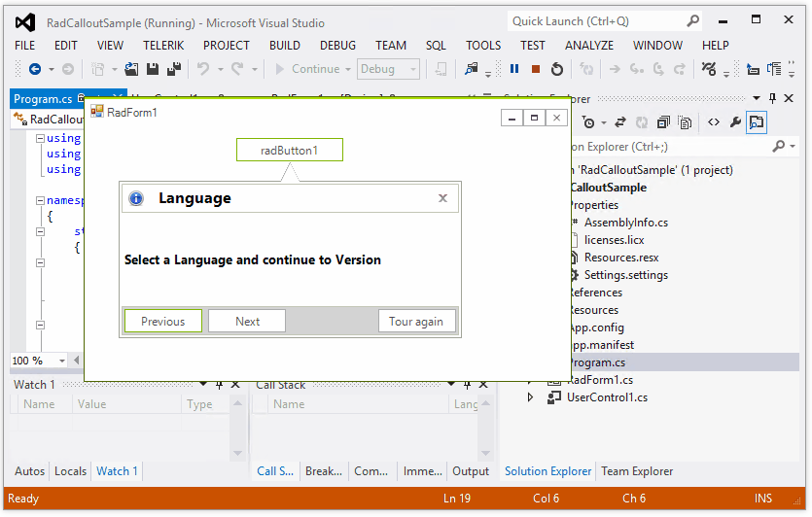Expand the UserControl1.cs tree node
812x517 pixels.
[530, 397]
